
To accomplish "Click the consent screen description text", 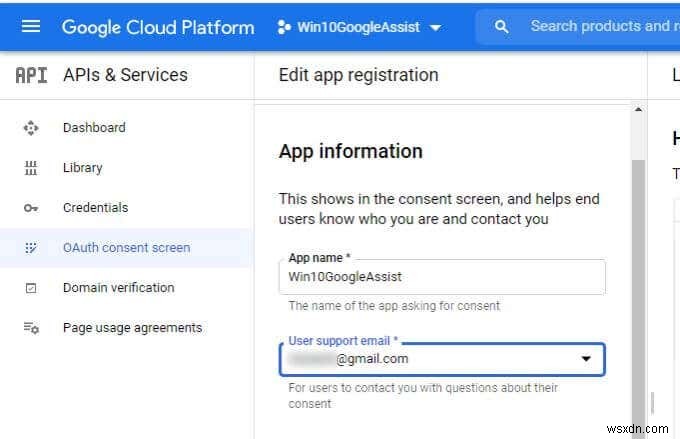I will pyautogui.click(x=439, y=209).
